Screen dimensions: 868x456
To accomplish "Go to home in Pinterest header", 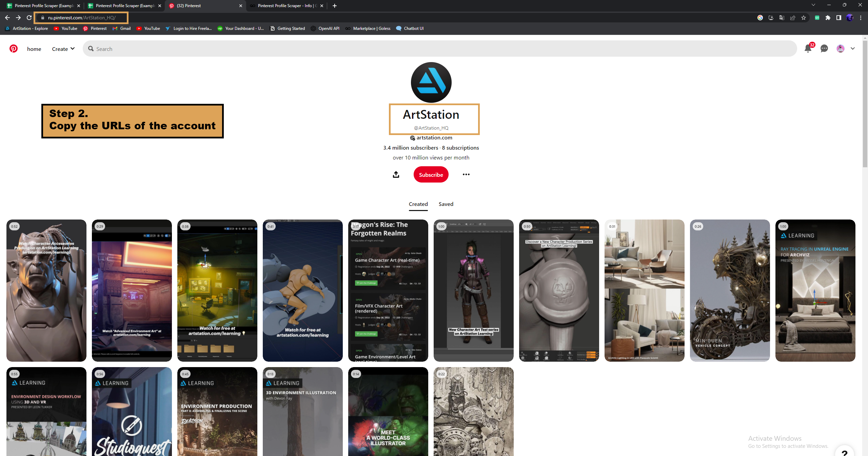I will 34,49.
